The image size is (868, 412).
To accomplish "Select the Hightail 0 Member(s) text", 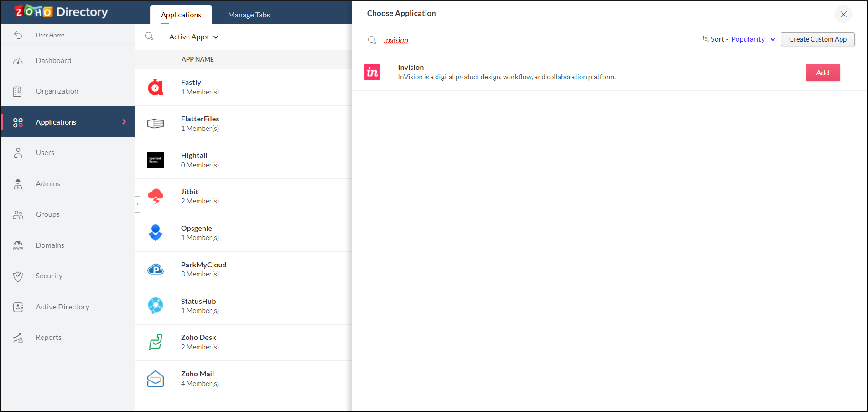I will 200,165.
